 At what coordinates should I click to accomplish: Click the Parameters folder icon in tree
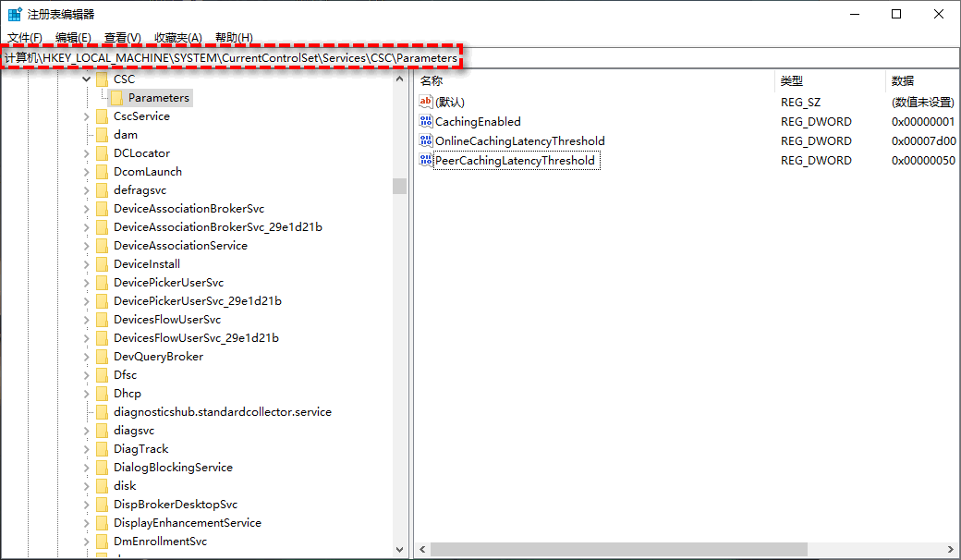[x=116, y=98]
